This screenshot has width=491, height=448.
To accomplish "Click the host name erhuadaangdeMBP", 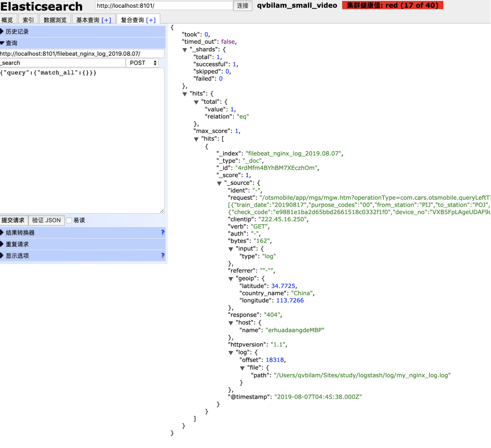I will [295, 330].
